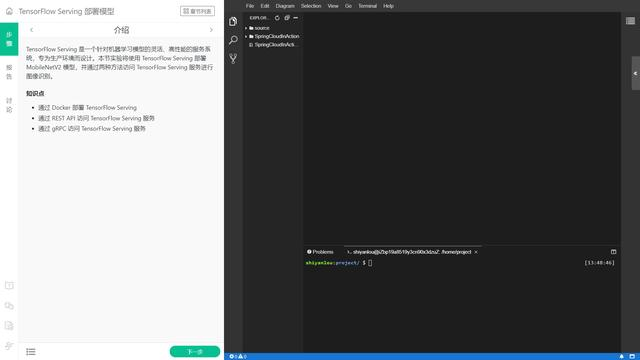
Task: Open the Explorer more-actions dash icon
Action: coord(296,18)
